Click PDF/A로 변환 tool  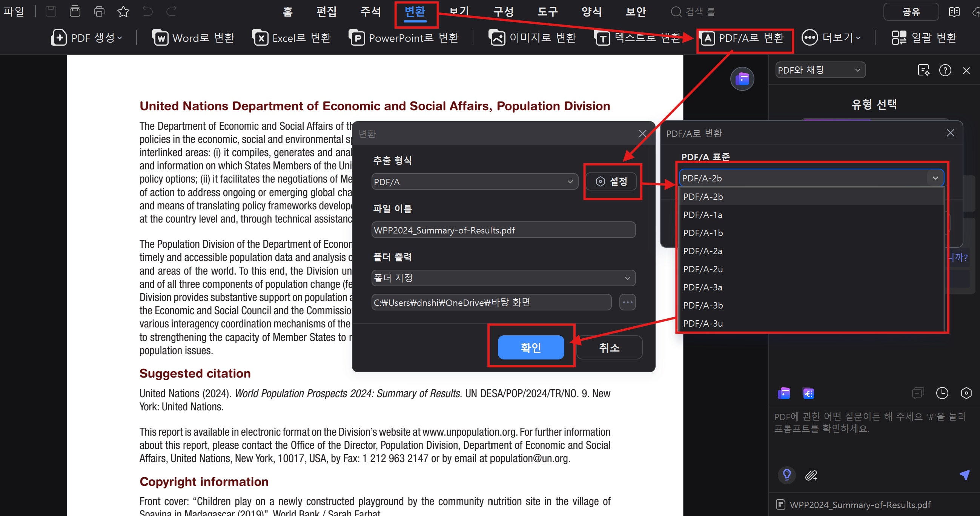point(743,38)
